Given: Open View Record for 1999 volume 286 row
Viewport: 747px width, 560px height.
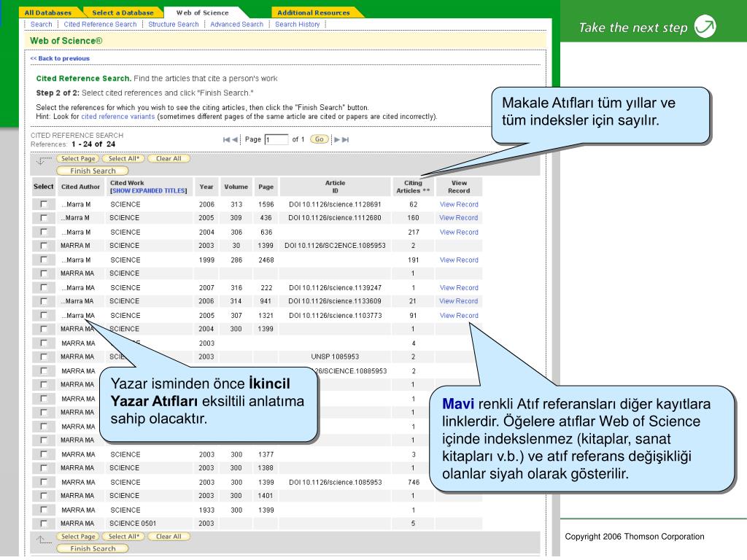Looking at the screenshot, I should (x=459, y=260).
